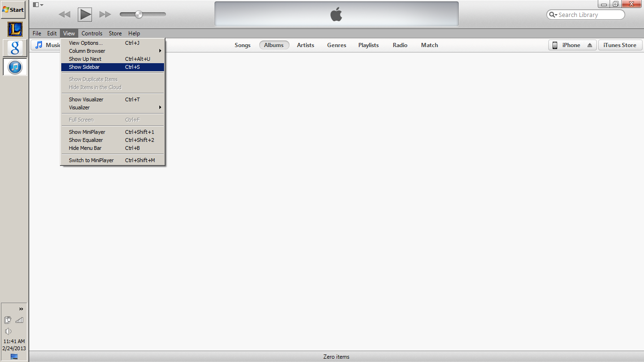
Task: Click the Zero items status text
Action: pos(336,357)
